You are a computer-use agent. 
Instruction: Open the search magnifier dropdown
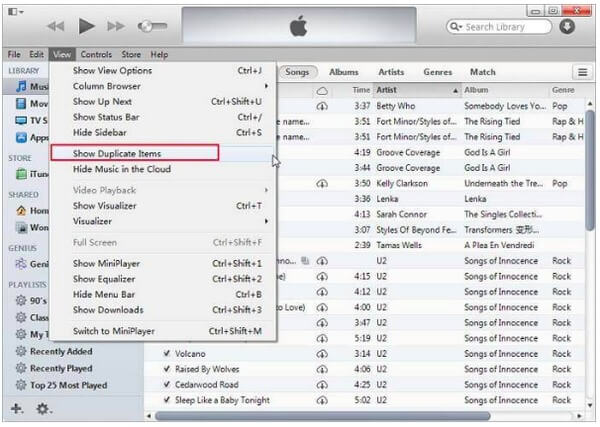pos(456,27)
